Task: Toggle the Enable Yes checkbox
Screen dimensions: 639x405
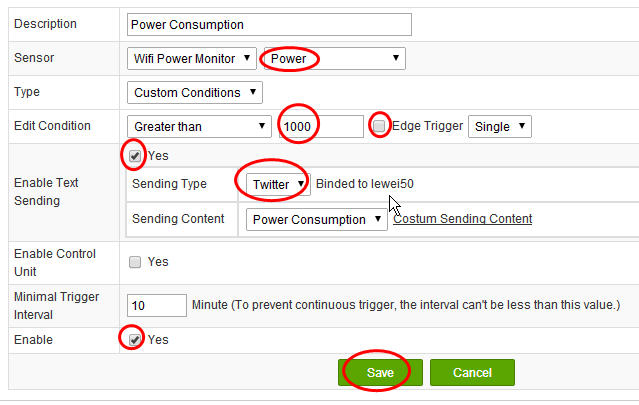Action: tap(135, 339)
